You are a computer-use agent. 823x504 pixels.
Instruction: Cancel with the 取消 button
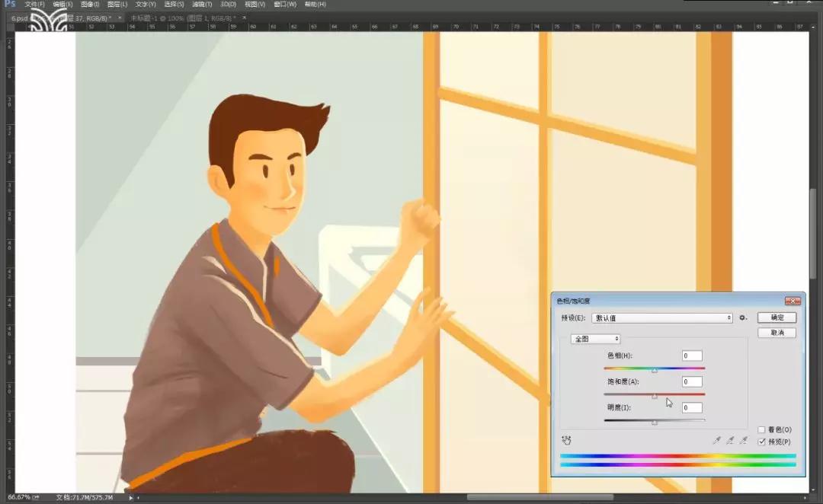point(777,333)
